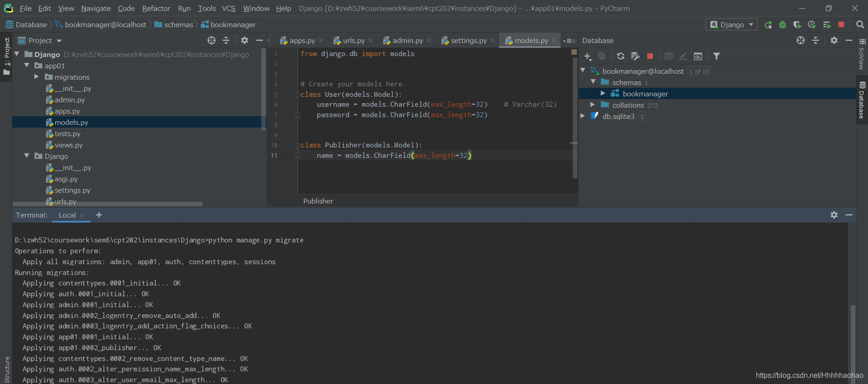Open Search Everywhere magnifier icon
The image size is (868, 384).
(860, 24)
